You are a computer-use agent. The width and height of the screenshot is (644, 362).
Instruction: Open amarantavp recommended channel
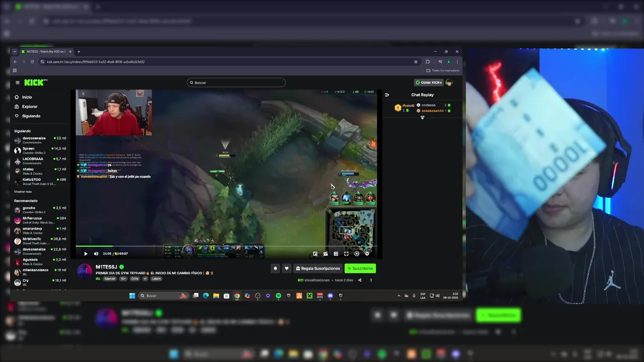[x=40, y=230]
